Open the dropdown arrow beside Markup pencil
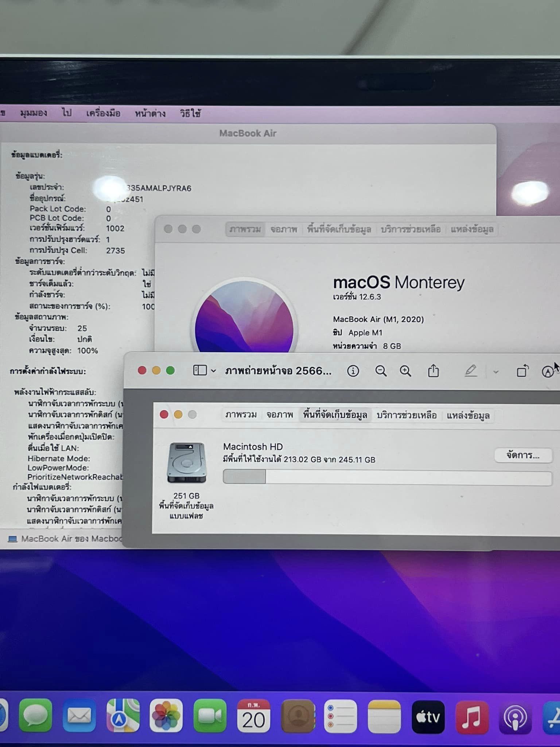Screen dimensions: 560x747 pyautogui.click(x=495, y=372)
